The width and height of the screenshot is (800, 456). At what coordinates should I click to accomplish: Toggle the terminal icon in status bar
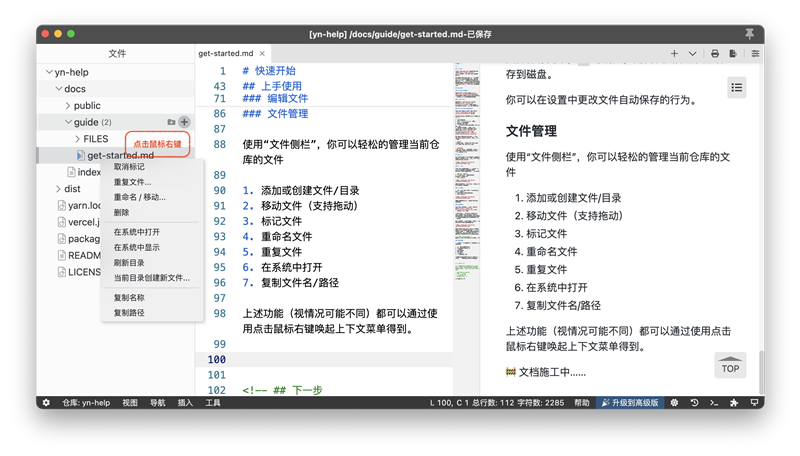tap(714, 402)
